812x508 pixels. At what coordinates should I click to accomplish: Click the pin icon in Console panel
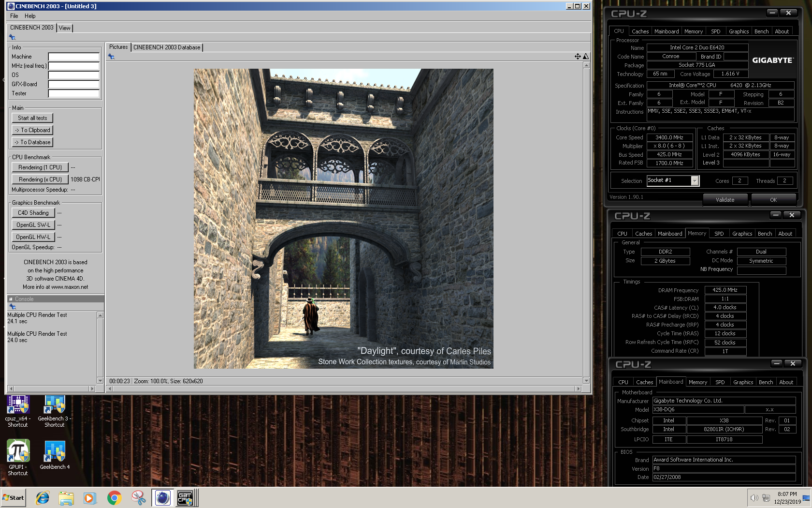(x=13, y=307)
